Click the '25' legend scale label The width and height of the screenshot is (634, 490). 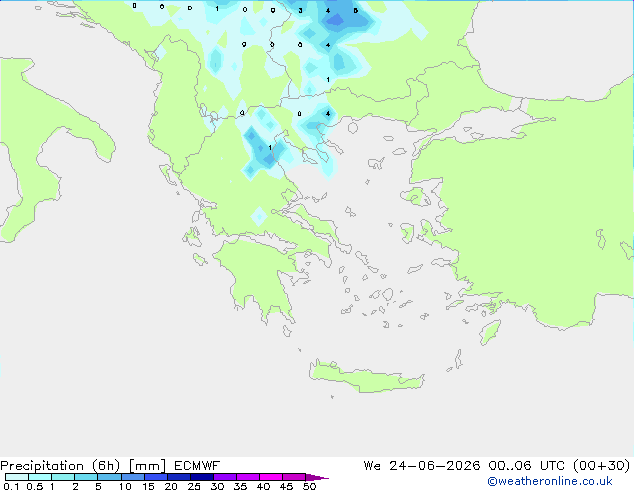click(194, 486)
